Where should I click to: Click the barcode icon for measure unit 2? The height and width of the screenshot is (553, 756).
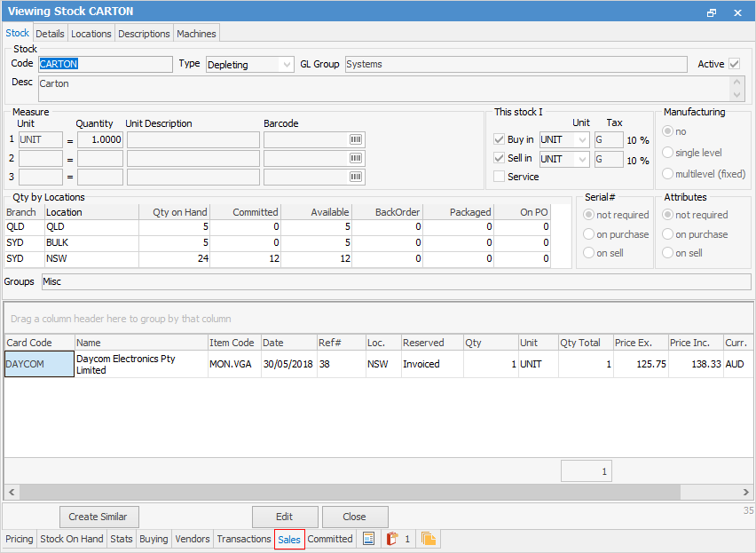point(354,158)
